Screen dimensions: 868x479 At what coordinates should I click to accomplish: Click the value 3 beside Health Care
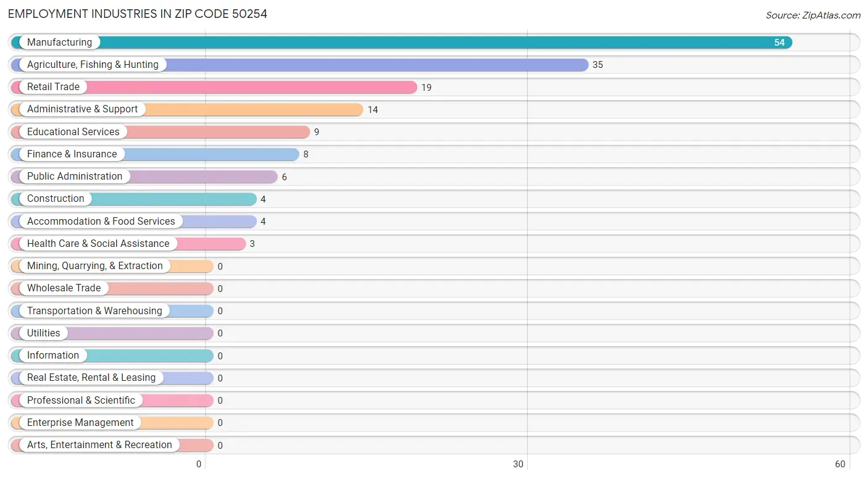tap(252, 244)
